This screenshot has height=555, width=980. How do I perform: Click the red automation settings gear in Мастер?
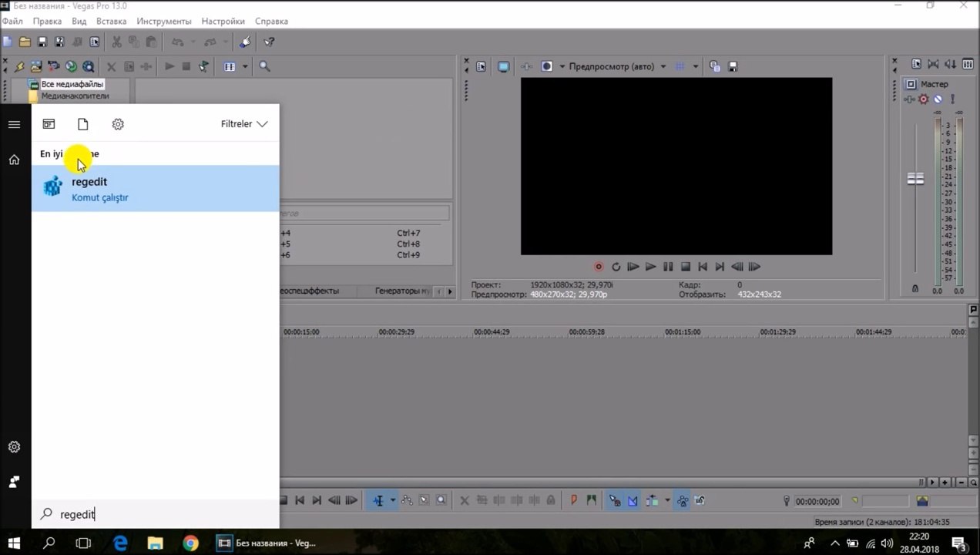click(924, 99)
